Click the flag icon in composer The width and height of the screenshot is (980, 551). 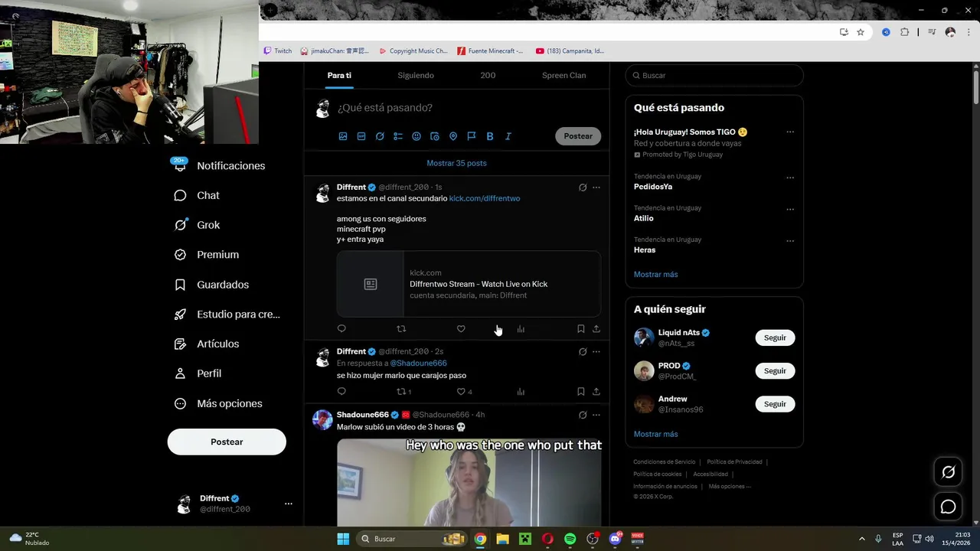(472, 136)
